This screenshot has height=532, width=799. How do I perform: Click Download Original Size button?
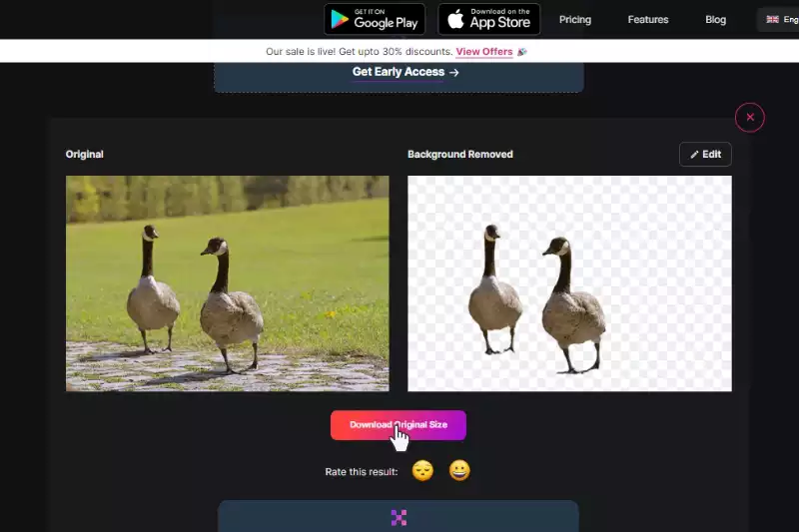[399, 425]
